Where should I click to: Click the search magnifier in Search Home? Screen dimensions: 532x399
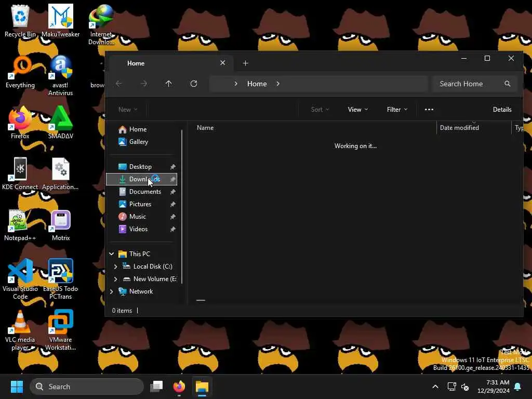pos(507,84)
